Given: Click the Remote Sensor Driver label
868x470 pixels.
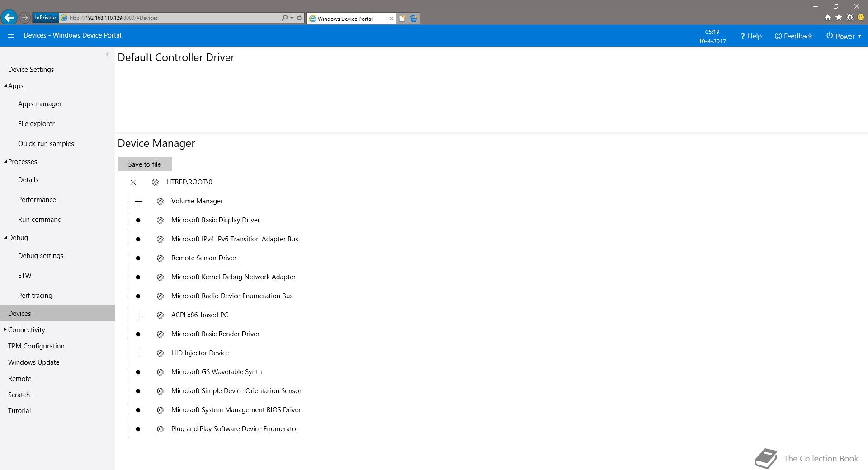Looking at the screenshot, I should click(204, 258).
